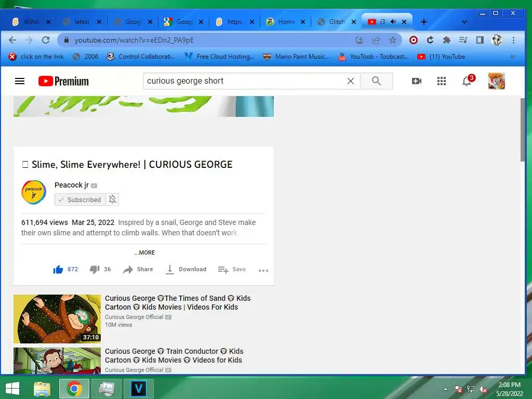
Task: Show hidden system tray icons arrow
Action: click(445, 389)
